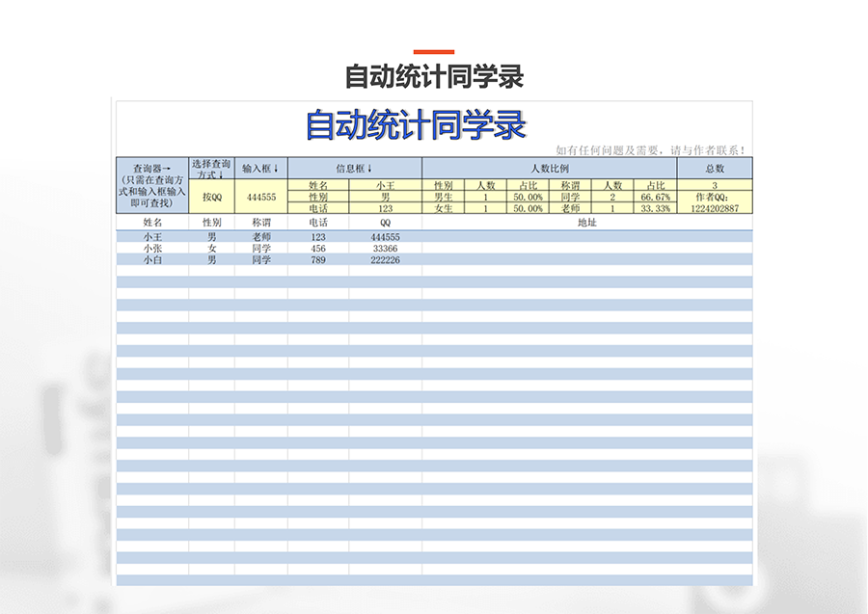This screenshot has height=614, width=868.
Task: Select the 小张 name cell
Action: coord(152,249)
